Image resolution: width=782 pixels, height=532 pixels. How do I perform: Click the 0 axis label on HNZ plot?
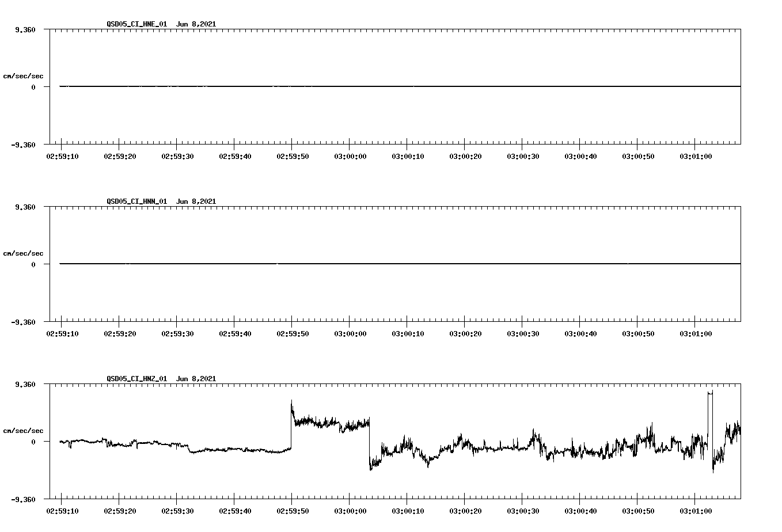pos(33,442)
